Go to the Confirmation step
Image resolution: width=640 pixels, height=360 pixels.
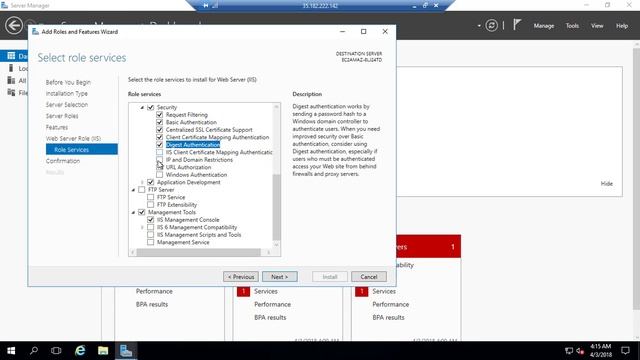(63, 161)
